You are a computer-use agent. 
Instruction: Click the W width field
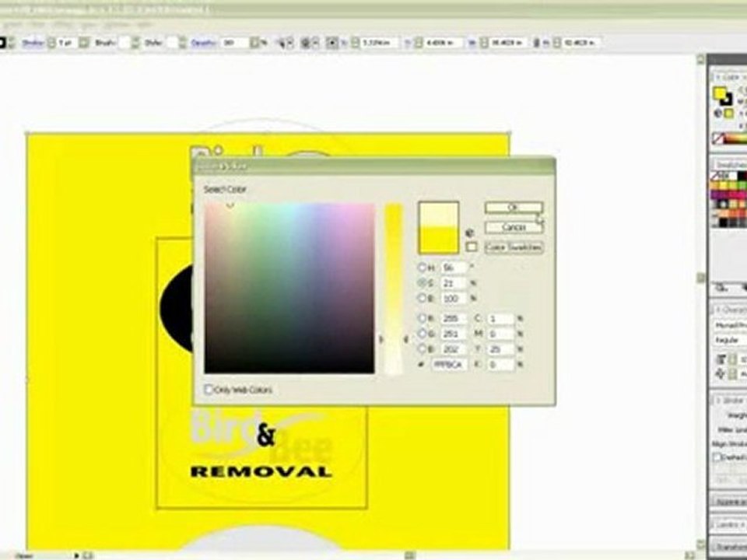pyautogui.click(x=507, y=43)
